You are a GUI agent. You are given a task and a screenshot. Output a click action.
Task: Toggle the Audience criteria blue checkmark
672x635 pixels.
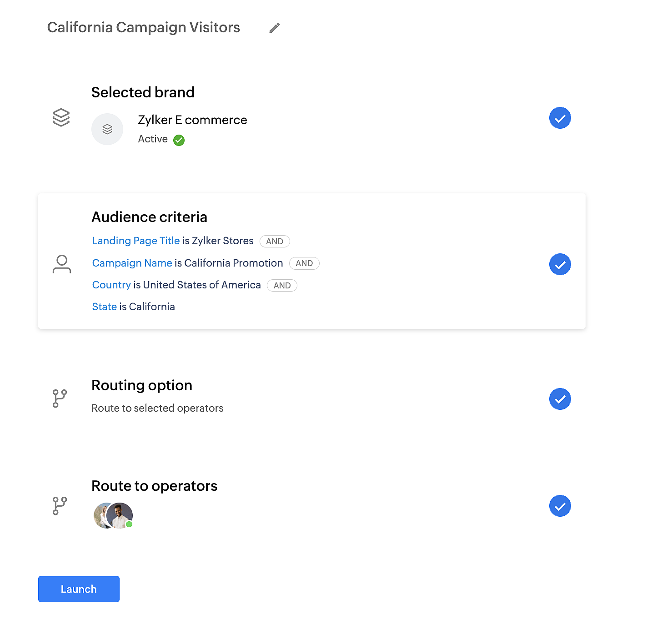point(560,265)
